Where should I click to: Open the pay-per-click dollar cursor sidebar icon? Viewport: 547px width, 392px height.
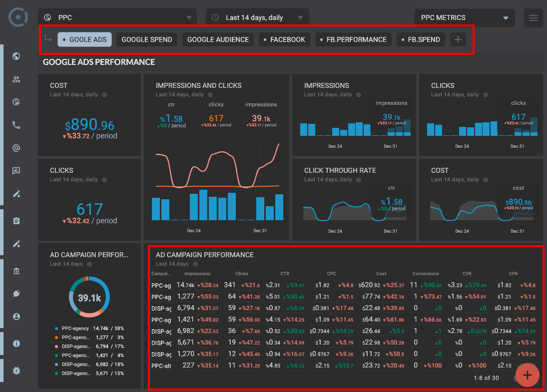tap(16, 102)
